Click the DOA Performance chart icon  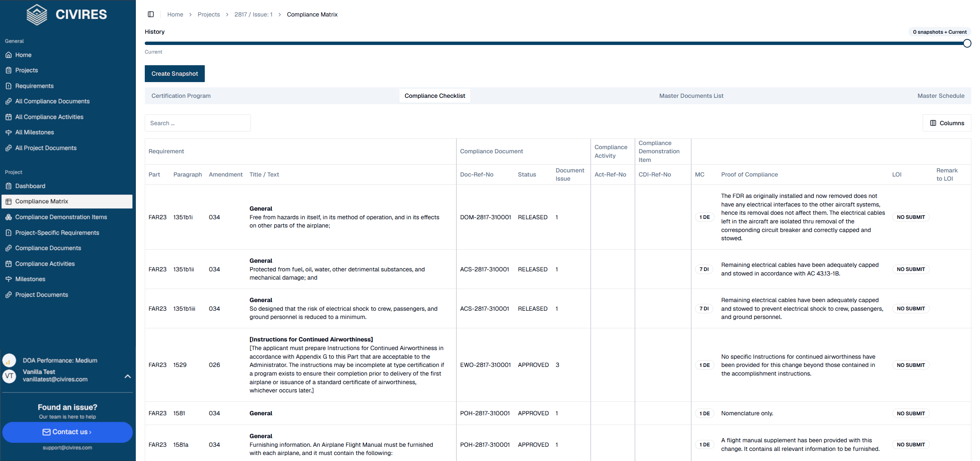[9, 360]
